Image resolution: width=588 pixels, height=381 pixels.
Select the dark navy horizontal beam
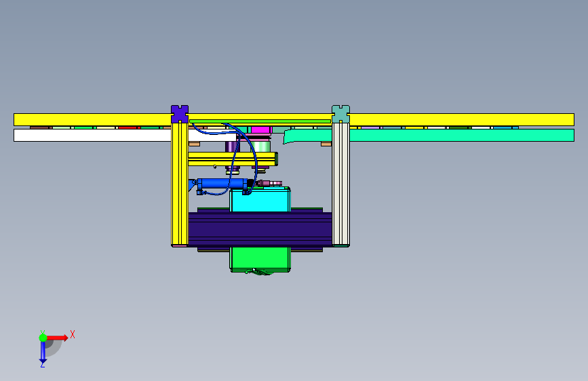pyautogui.click(x=260, y=229)
